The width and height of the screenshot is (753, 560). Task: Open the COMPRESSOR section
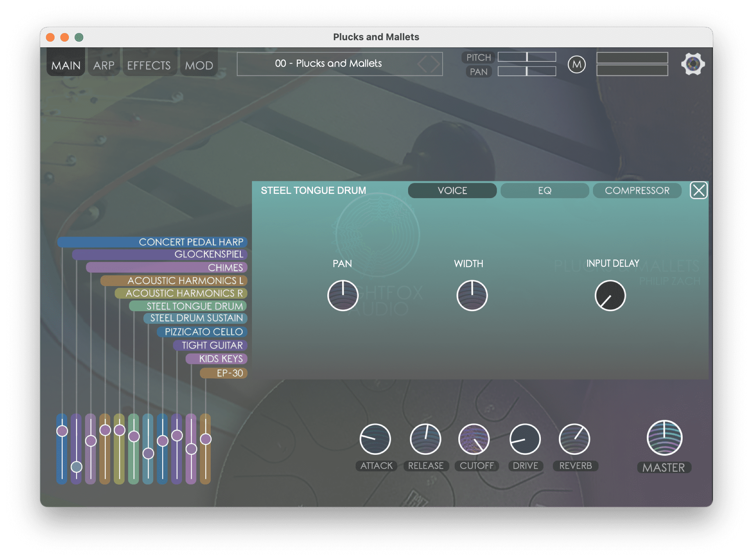coord(637,191)
